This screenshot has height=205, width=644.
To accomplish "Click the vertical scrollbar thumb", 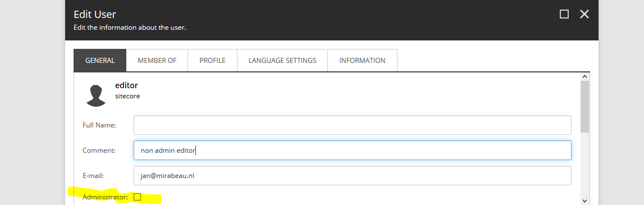I will pos(585,106).
